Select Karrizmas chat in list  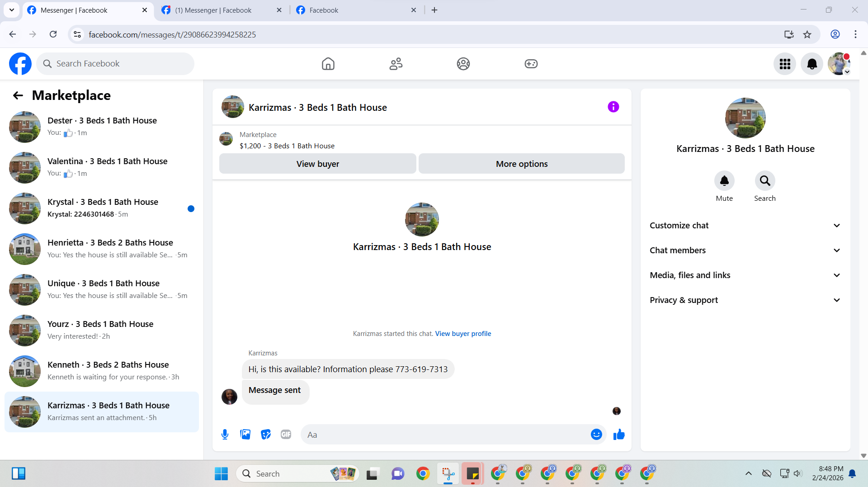pos(102,412)
